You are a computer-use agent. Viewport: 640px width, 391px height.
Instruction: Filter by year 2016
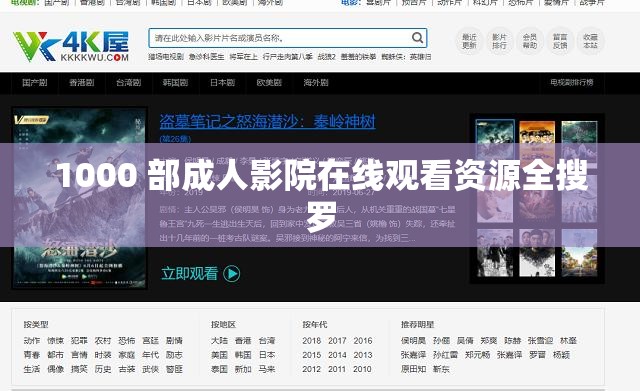click(363, 340)
